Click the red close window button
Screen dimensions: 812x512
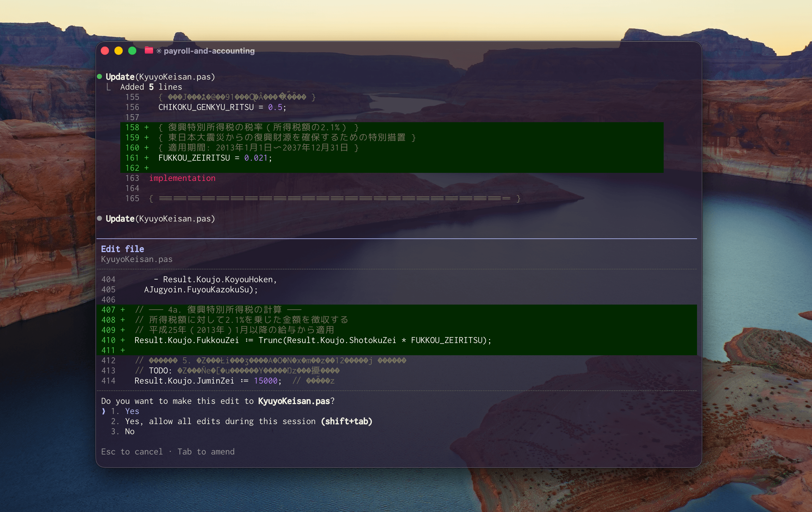click(105, 51)
